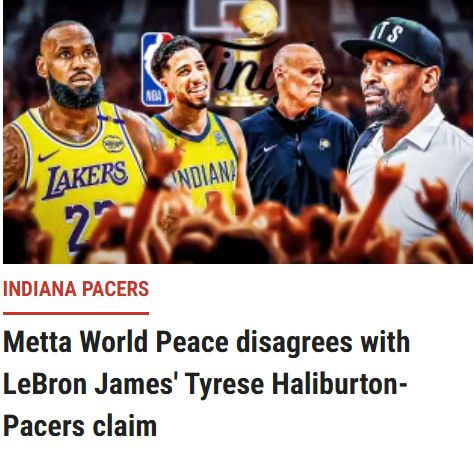Click the Pacers logo on the navy polo
This screenshot has height=460, width=474.
(324, 144)
